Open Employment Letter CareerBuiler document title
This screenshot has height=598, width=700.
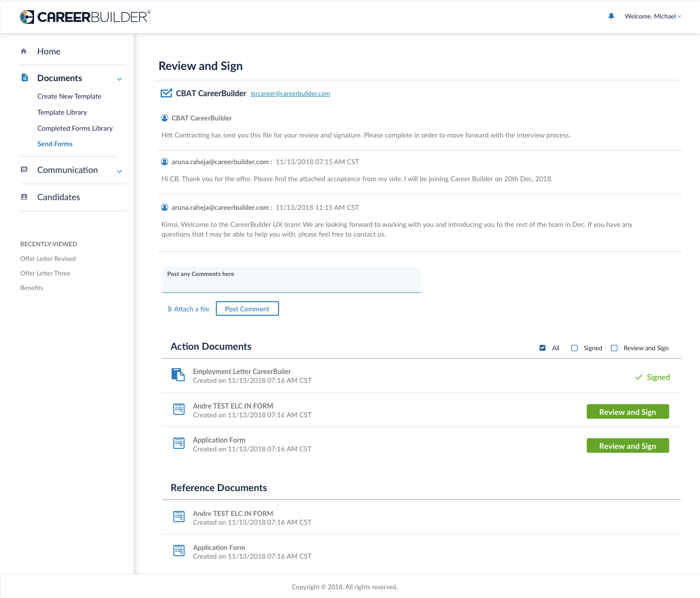pyautogui.click(x=242, y=372)
